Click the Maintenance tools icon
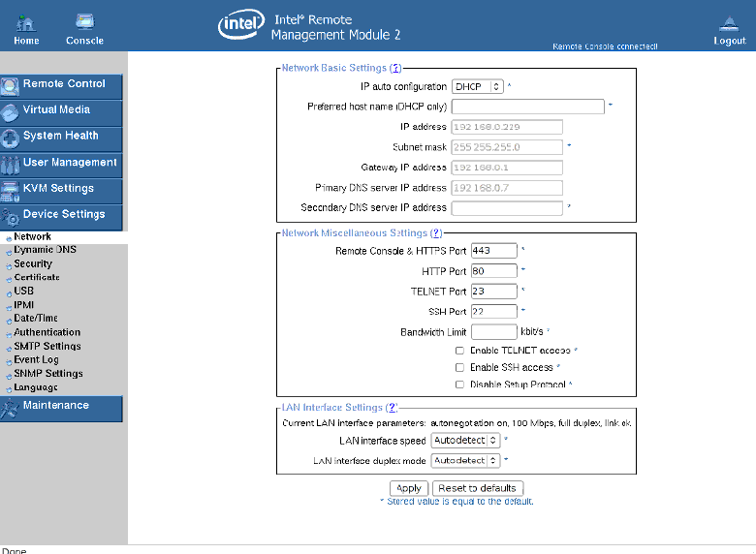The width and height of the screenshot is (756, 554). [10, 409]
